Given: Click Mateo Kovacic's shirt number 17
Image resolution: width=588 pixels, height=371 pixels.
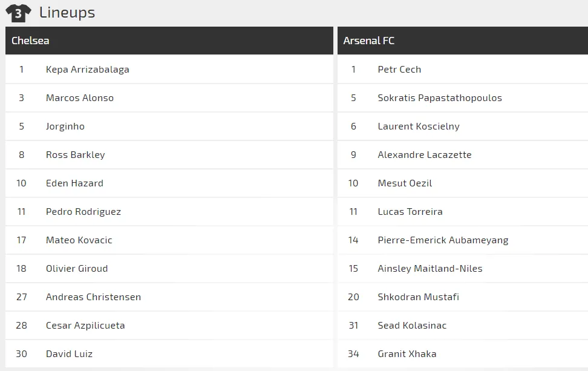Looking at the screenshot, I should (21, 240).
